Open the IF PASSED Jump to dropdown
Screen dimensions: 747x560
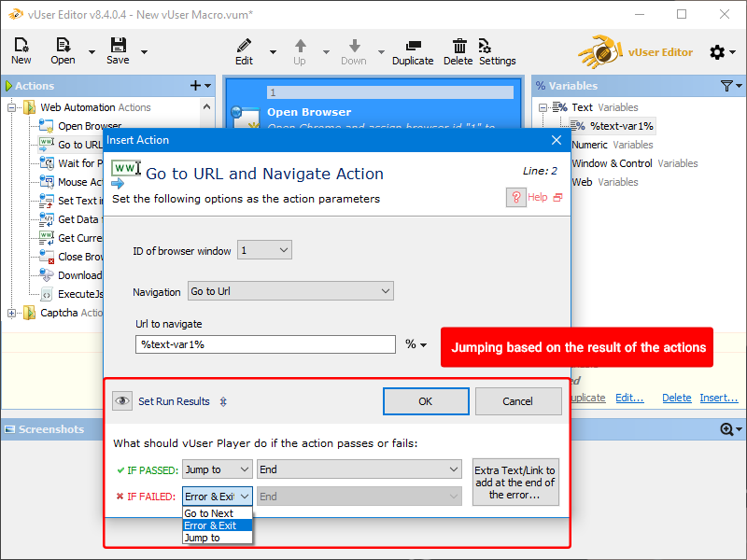tap(218, 469)
